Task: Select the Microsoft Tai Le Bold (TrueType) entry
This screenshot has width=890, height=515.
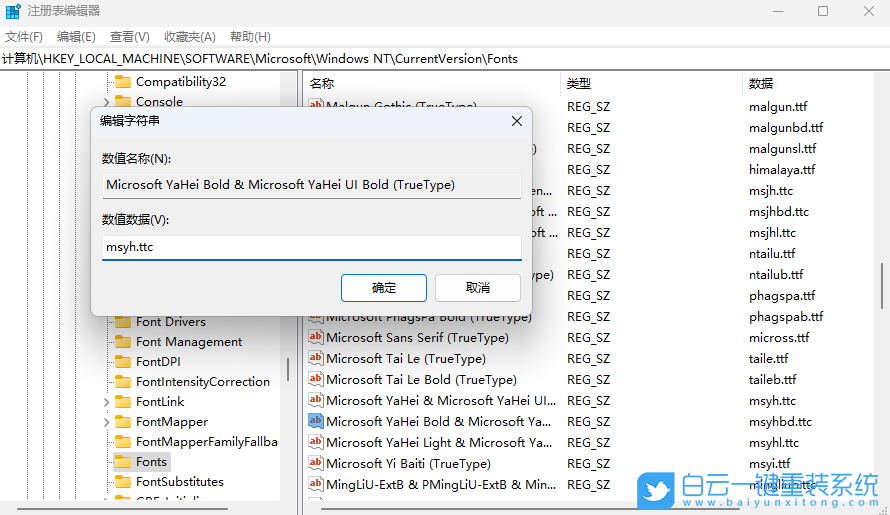Action: (421, 379)
